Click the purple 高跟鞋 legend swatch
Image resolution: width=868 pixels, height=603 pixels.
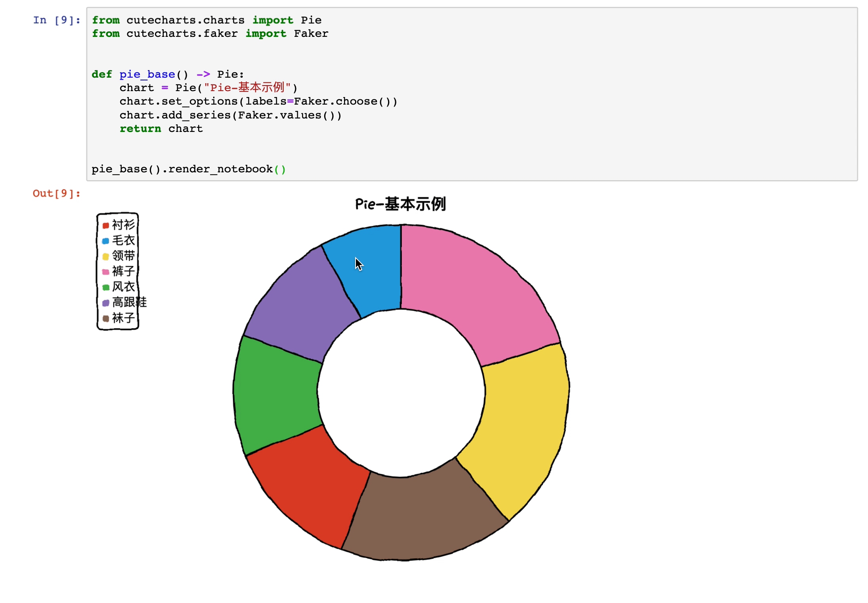click(x=105, y=303)
